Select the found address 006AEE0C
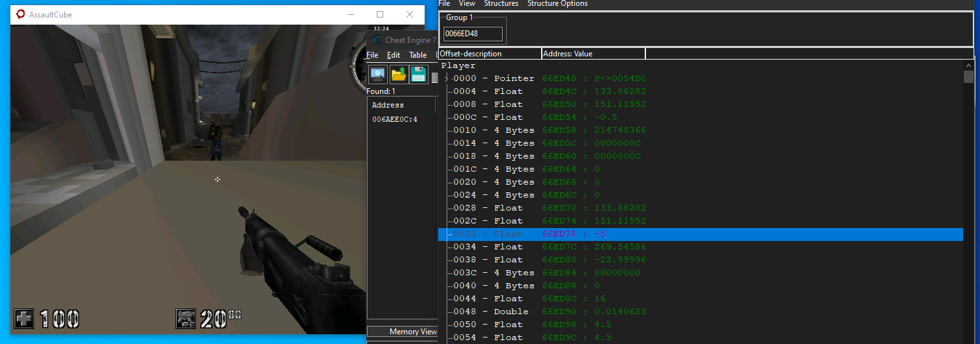Viewport: 980px width, 344px height. coord(394,119)
